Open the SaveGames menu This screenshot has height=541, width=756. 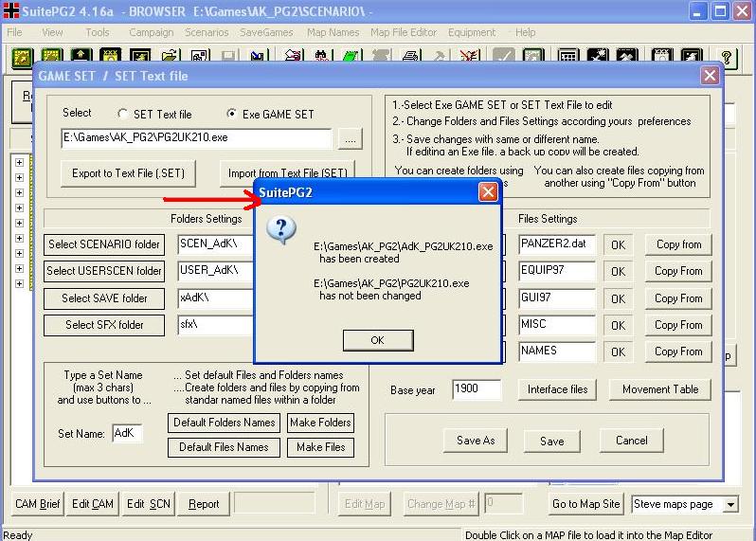[266, 32]
